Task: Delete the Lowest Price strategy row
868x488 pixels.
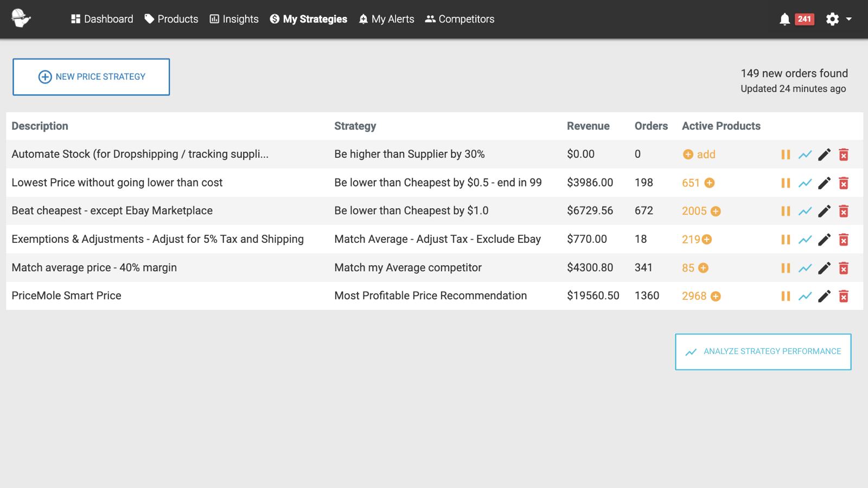Action: (844, 183)
